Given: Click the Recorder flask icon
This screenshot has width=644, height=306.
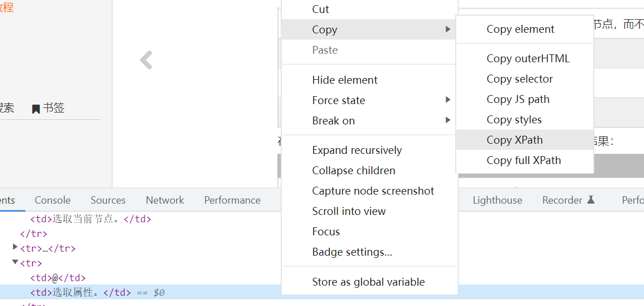Looking at the screenshot, I should pos(591,200).
